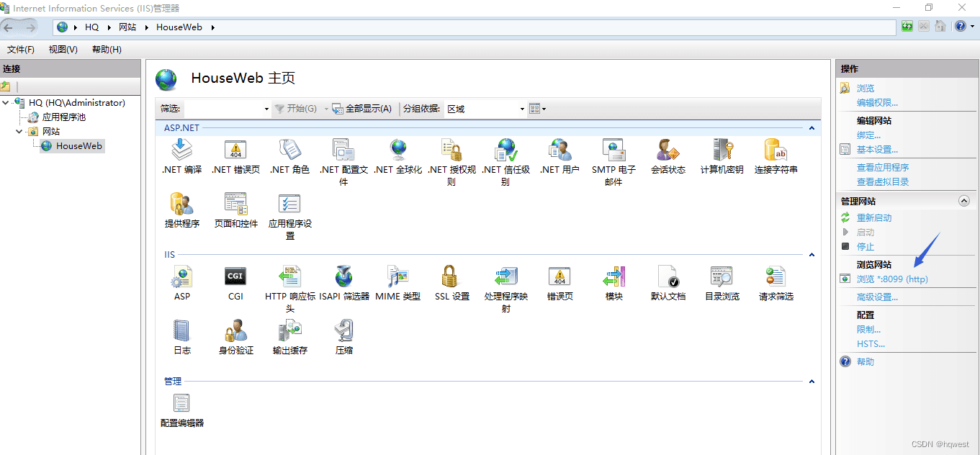Open the 连接字符串 feature
The height and width of the screenshot is (455, 980).
(x=776, y=157)
